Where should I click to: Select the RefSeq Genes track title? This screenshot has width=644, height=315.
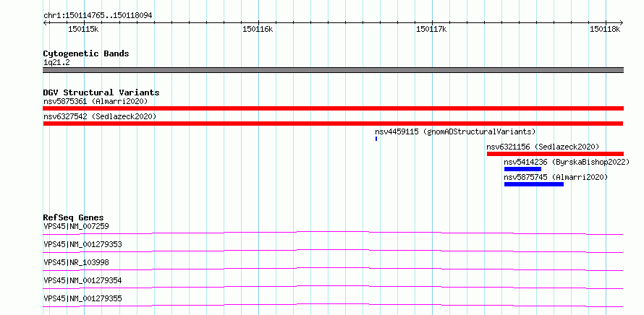(x=73, y=217)
